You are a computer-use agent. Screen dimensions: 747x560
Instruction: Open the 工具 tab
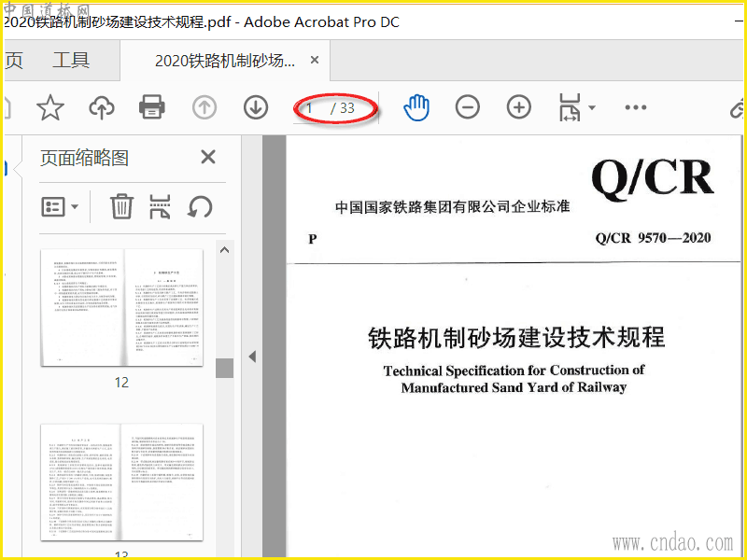click(x=71, y=61)
